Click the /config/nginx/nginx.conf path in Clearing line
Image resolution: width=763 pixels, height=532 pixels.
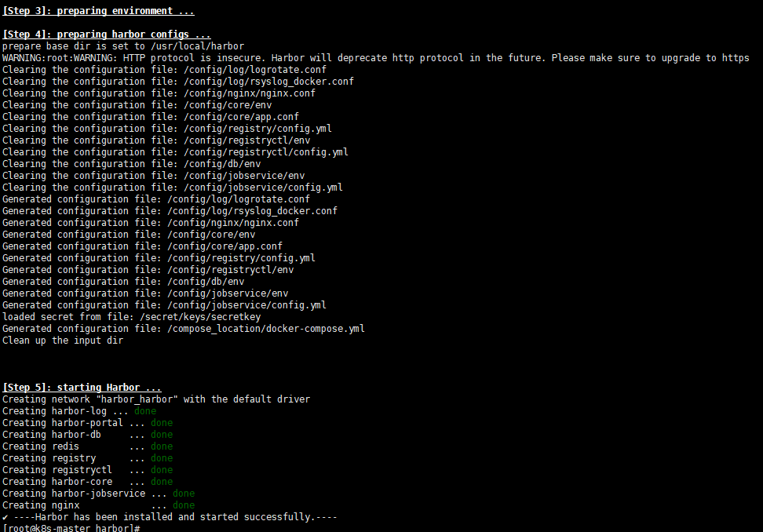[x=250, y=93]
